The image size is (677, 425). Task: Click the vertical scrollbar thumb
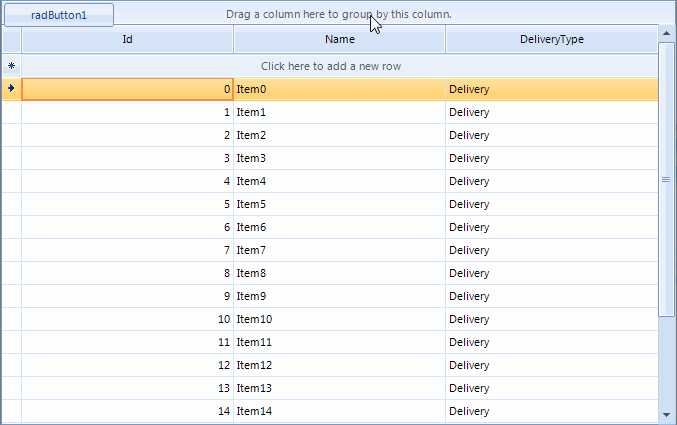(x=666, y=180)
